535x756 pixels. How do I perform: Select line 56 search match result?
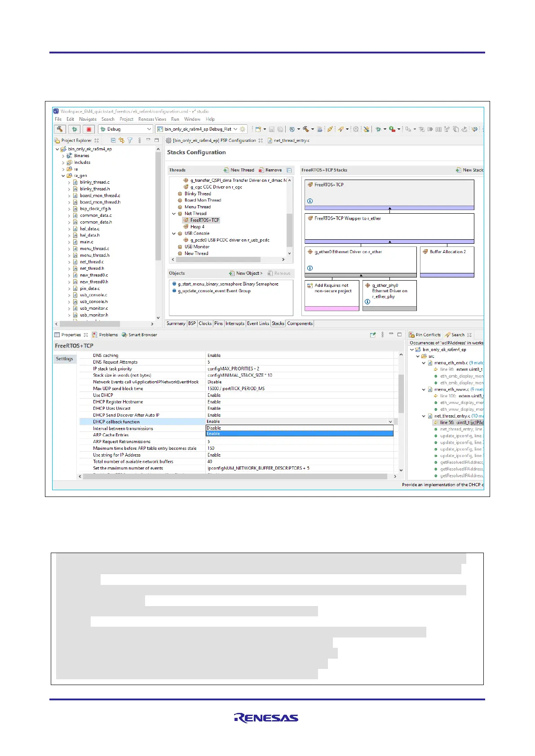point(459,422)
